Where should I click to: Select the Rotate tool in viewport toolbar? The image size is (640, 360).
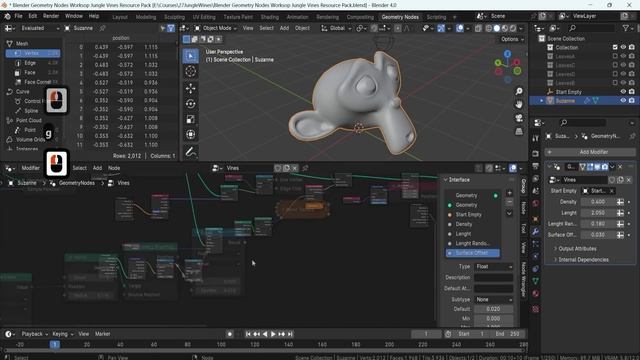pyautogui.click(x=191, y=104)
